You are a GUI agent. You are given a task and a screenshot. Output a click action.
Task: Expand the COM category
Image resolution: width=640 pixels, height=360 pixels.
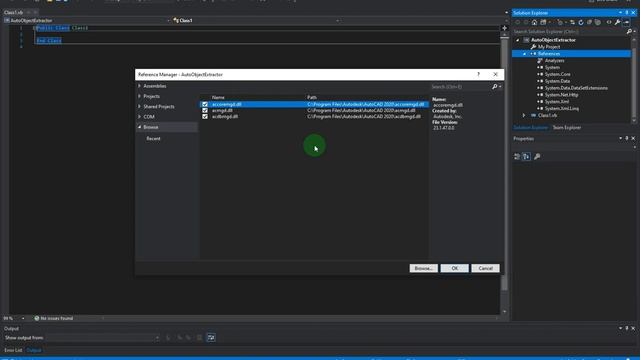click(140, 116)
